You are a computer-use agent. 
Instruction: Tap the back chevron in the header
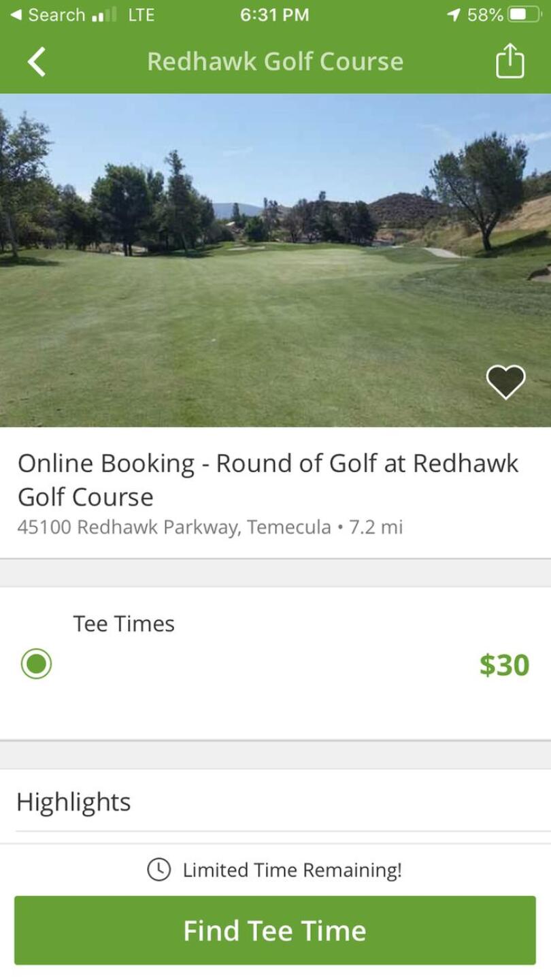tap(37, 62)
